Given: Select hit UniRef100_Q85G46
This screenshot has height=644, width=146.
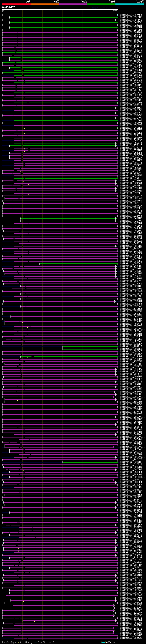Looking at the screenshot, I should point(131,263).
